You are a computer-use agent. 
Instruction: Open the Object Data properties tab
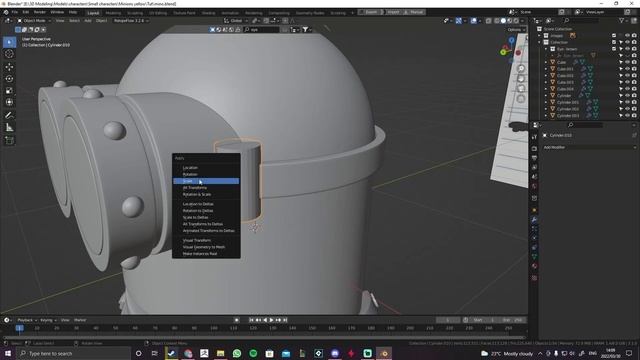[534, 257]
